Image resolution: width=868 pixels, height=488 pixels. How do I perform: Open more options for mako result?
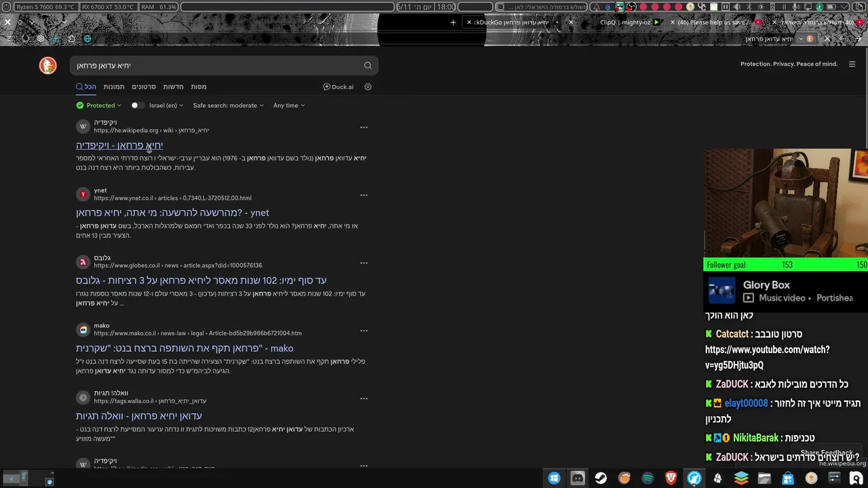pos(363,331)
